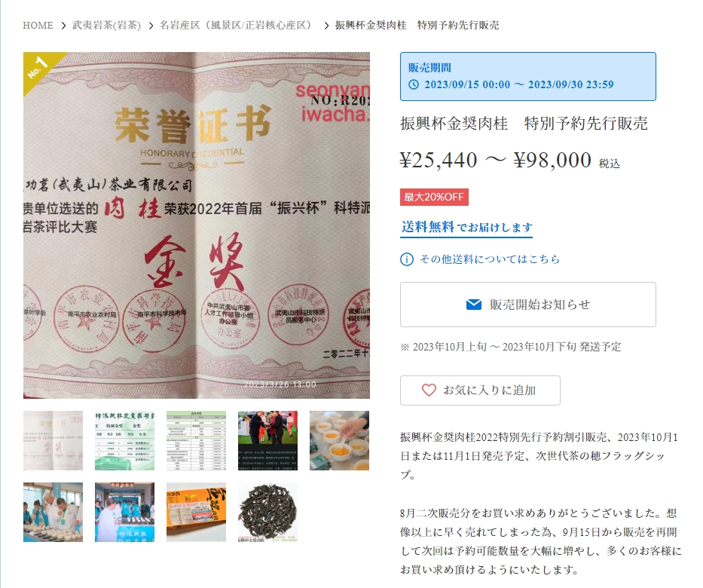Open the その他送料についてはこちら link
The height and width of the screenshot is (588, 703).
[490, 259]
